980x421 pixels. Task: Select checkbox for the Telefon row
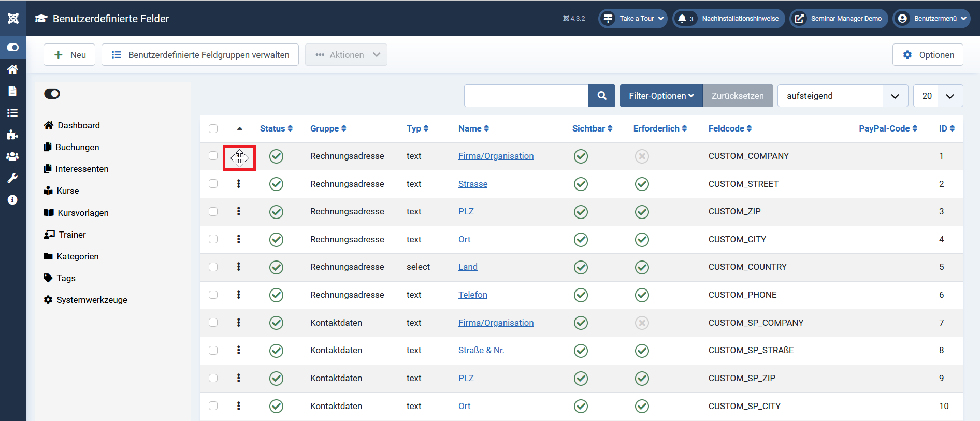point(213,295)
